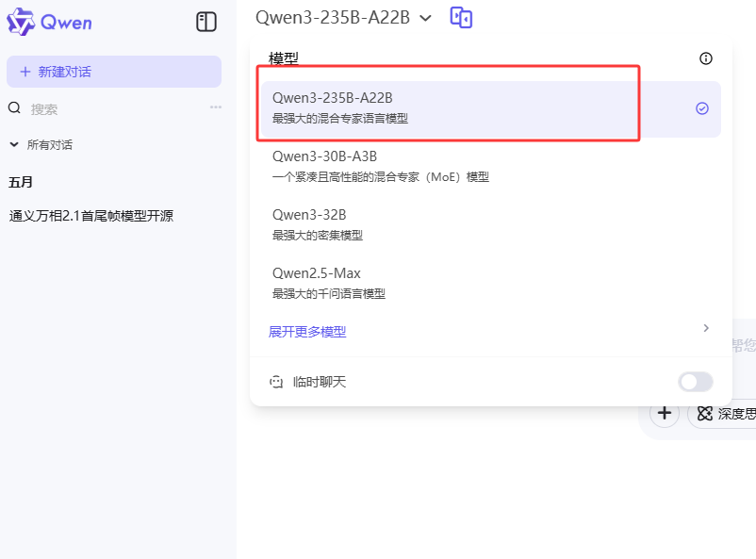Click the 新建对话 button
The width and height of the screenshot is (756, 559).
[x=114, y=72]
